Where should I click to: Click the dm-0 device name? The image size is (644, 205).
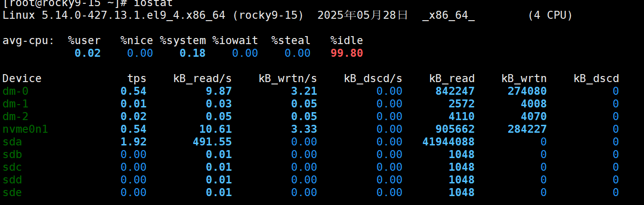[15, 91]
